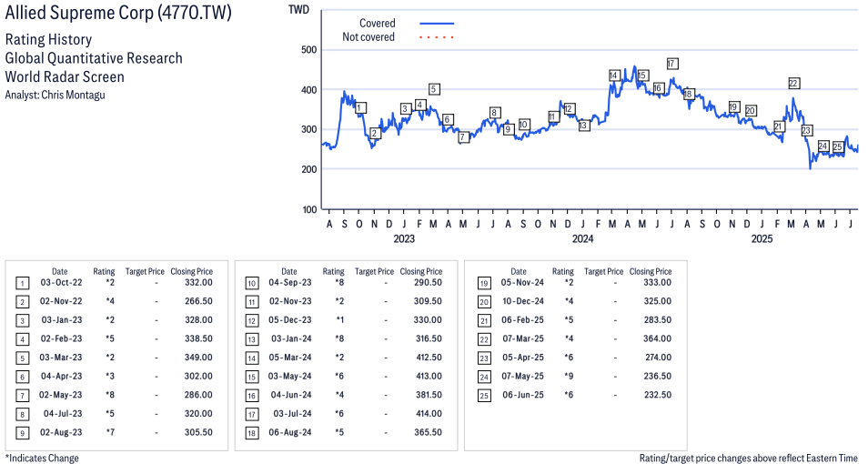
Task: Click the Rating History heading
Action: pos(48,39)
